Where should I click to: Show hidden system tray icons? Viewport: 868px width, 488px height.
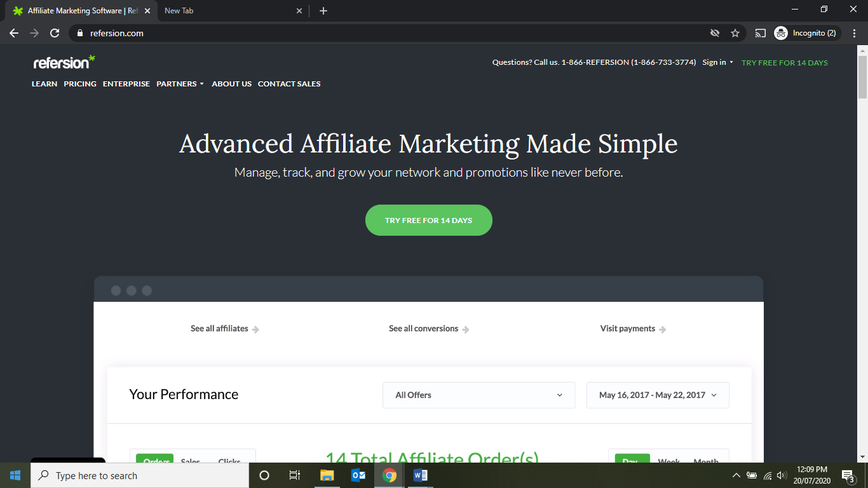(736, 475)
